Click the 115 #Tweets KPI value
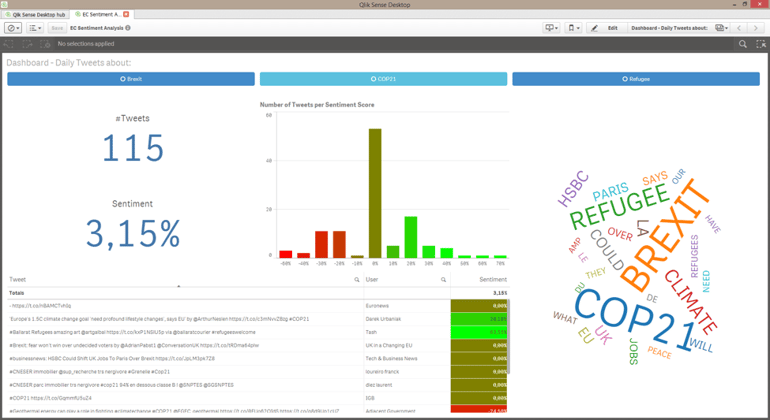The image size is (770, 420). 133,148
